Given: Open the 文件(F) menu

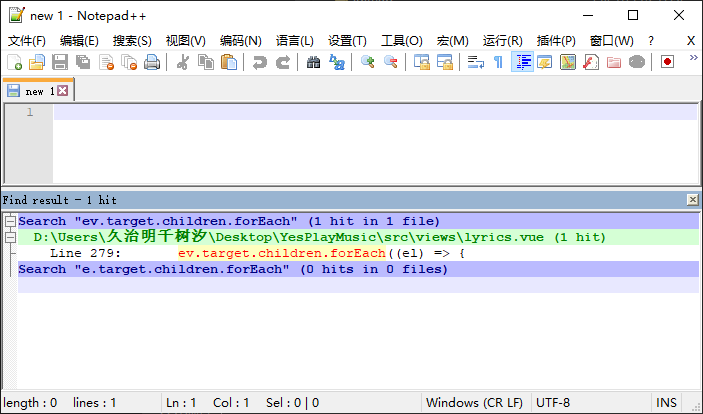Looking at the screenshot, I should click(27, 41).
